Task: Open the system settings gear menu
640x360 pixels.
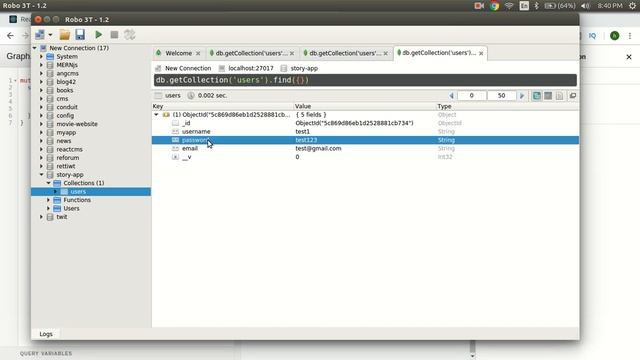Action: [x=632, y=6]
